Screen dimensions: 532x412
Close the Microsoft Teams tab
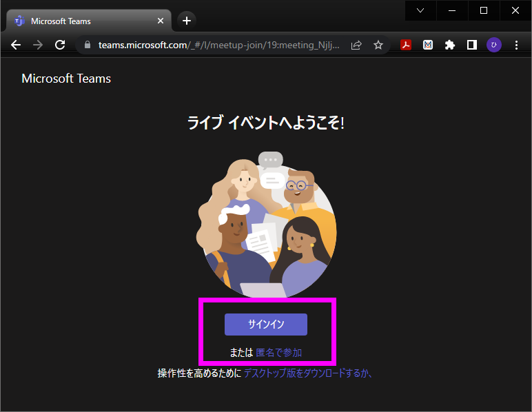click(161, 21)
